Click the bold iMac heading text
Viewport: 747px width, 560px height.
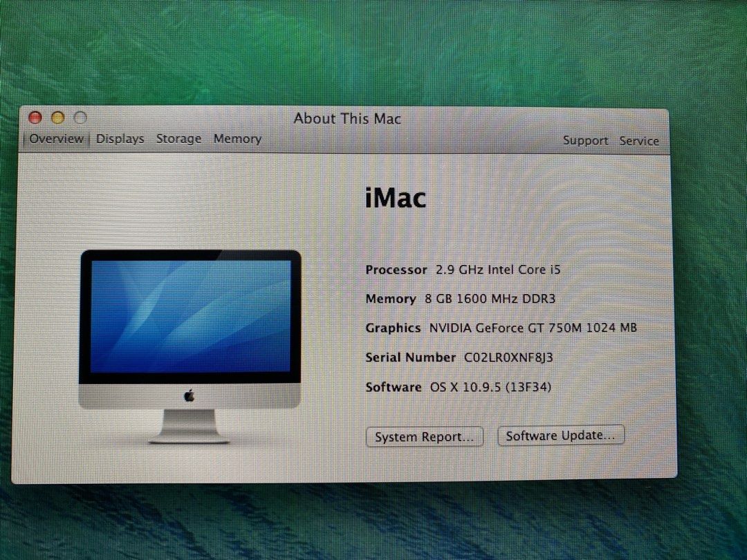[396, 198]
